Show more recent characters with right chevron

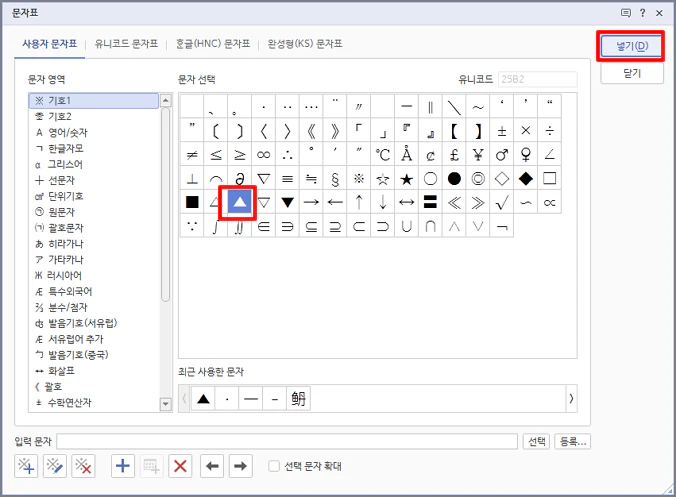coord(571,398)
